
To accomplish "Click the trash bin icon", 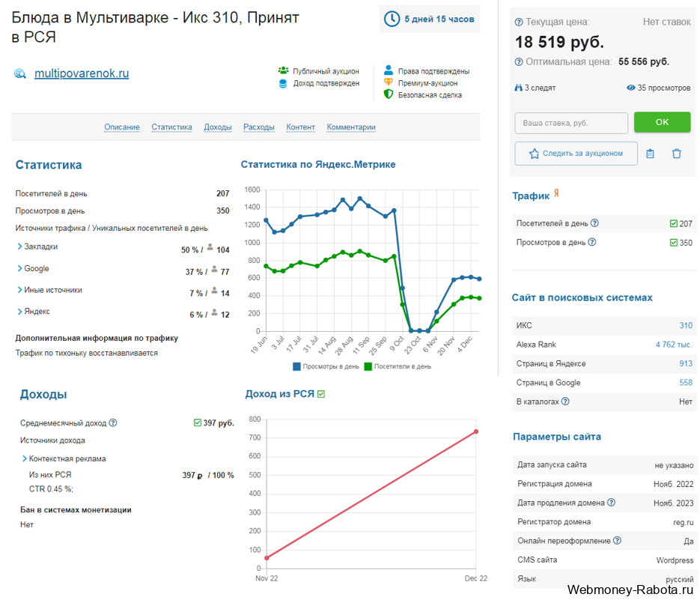I will [677, 154].
